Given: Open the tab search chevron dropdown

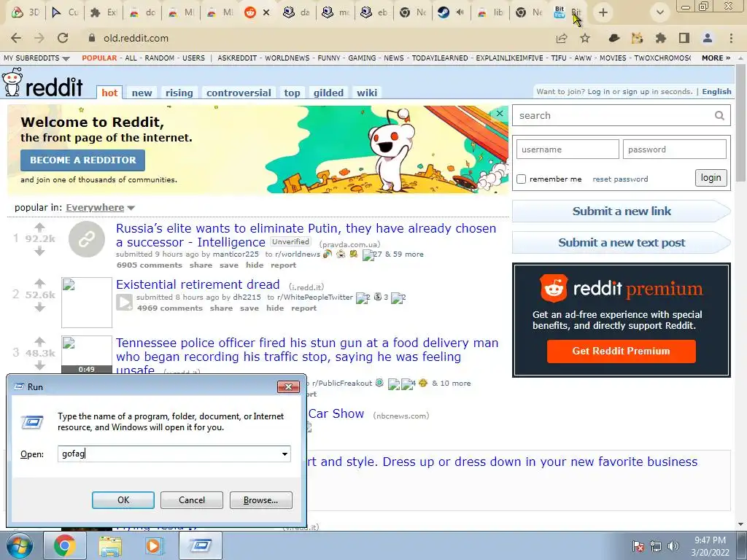Looking at the screenshot, I should coord(659,12).
